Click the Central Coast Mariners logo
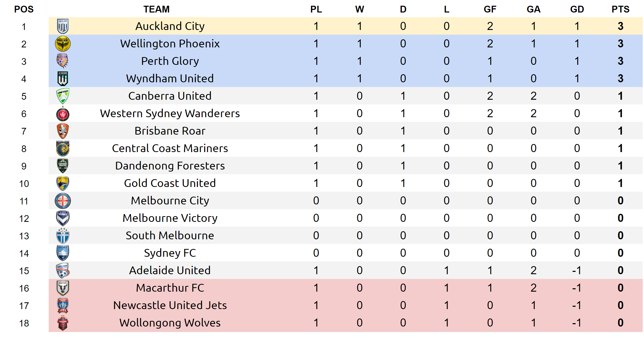The image size is (644, 338). click(62, 148)
